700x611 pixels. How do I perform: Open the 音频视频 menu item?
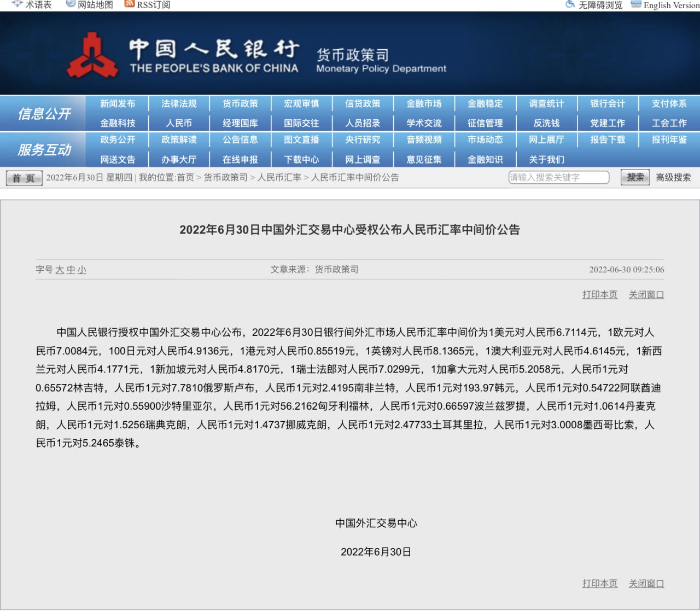pos(424,139)
